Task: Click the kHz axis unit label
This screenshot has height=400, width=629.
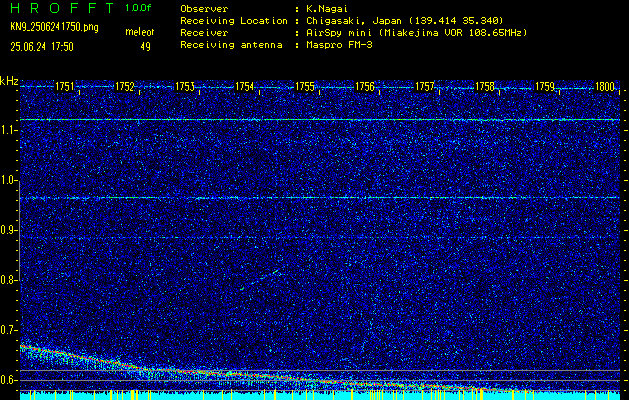Action: coord(9,81)
